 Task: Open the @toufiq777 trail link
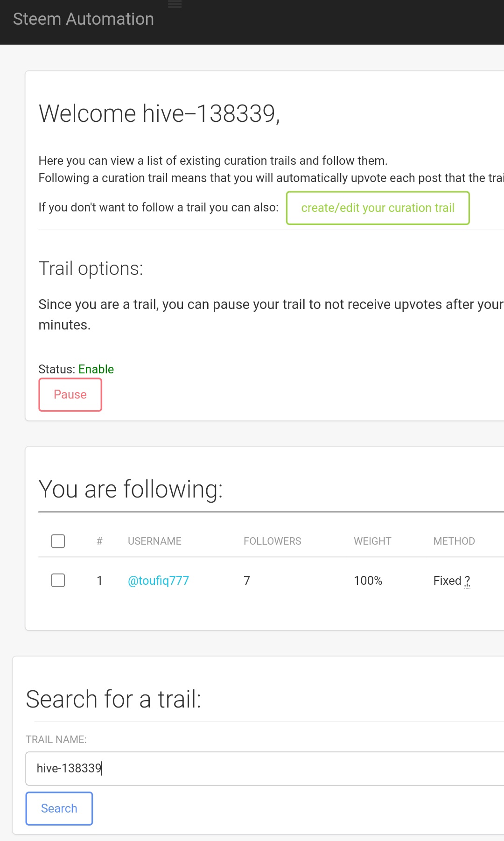(158, 581)
